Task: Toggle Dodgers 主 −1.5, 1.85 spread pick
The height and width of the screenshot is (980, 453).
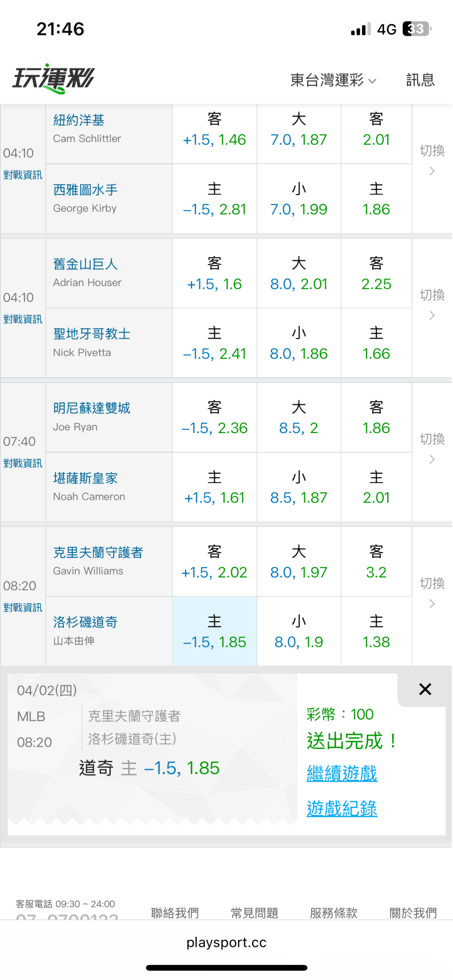Action: coord(214,631)
